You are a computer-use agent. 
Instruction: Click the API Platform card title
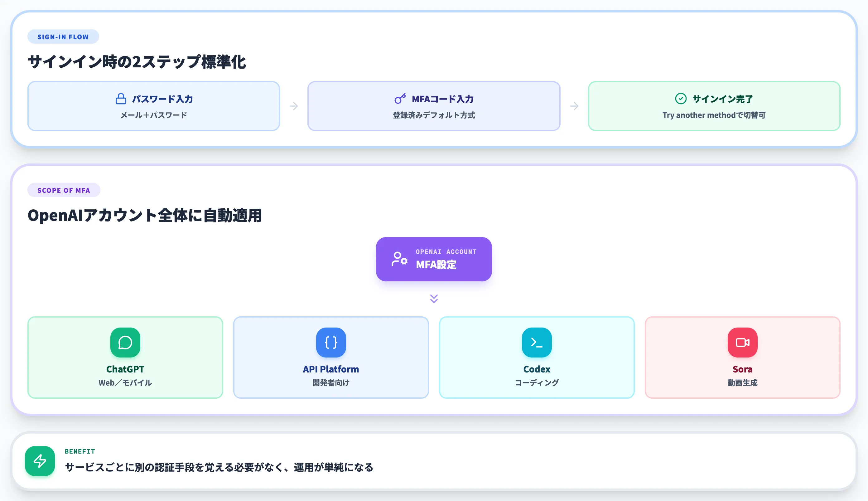331,369
